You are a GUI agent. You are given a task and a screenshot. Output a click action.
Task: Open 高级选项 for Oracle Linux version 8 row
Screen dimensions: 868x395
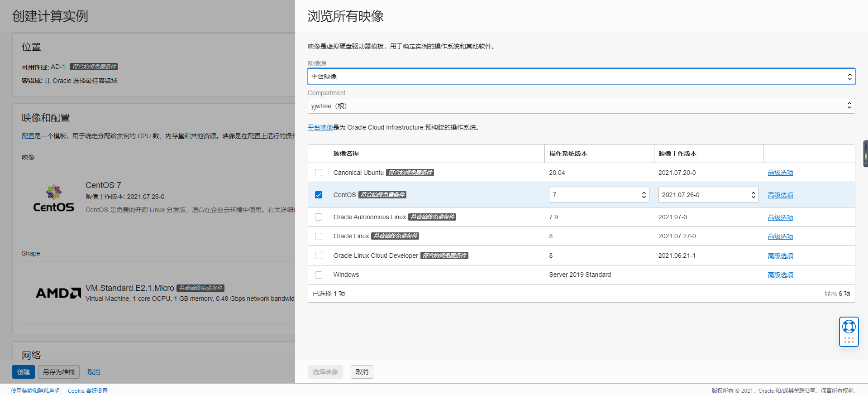click(x=780, y=236)
